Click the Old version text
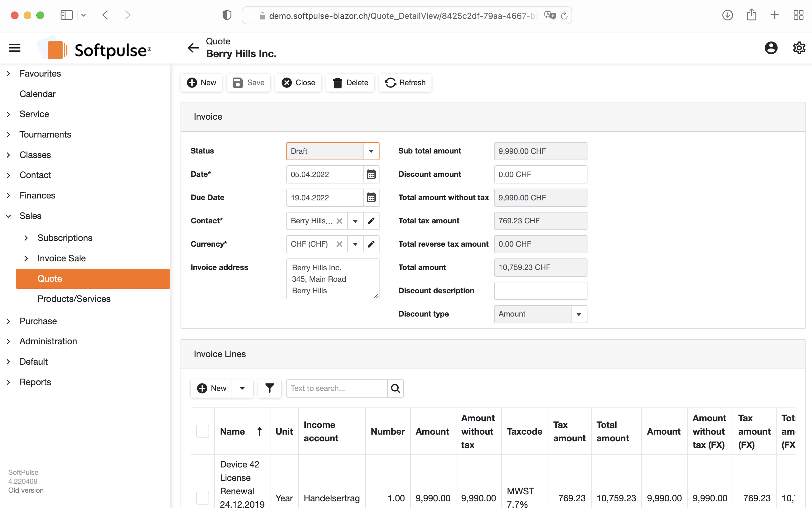Viewport: 812px width, 508px height. pos(26,490)
